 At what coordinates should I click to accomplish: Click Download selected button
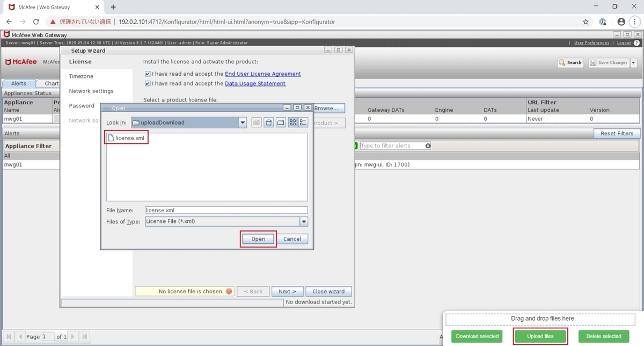(x=477, y=336)
